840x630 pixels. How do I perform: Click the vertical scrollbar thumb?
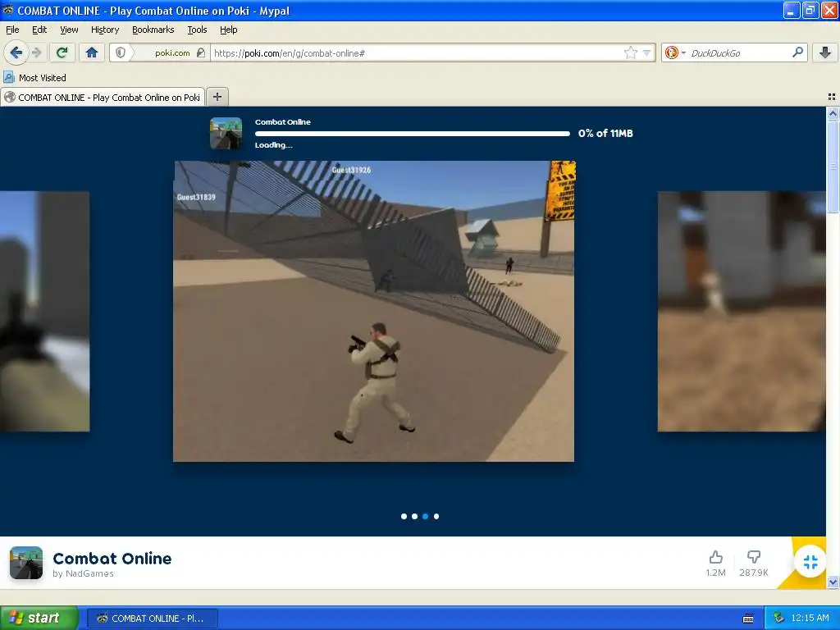point(833,167)
